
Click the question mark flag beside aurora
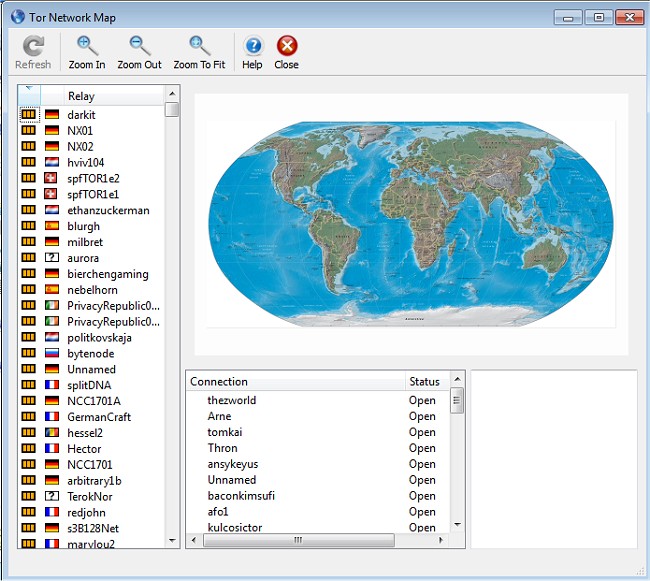click(52, 258)
